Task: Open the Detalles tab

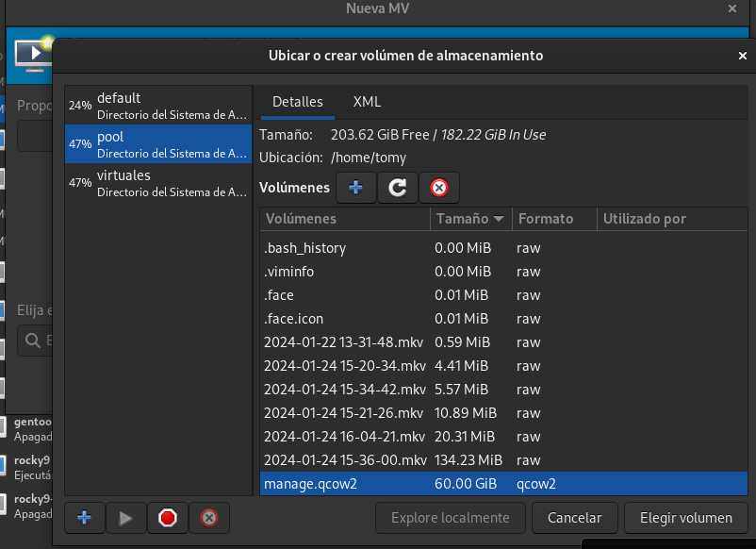Action: pos(297,102)
